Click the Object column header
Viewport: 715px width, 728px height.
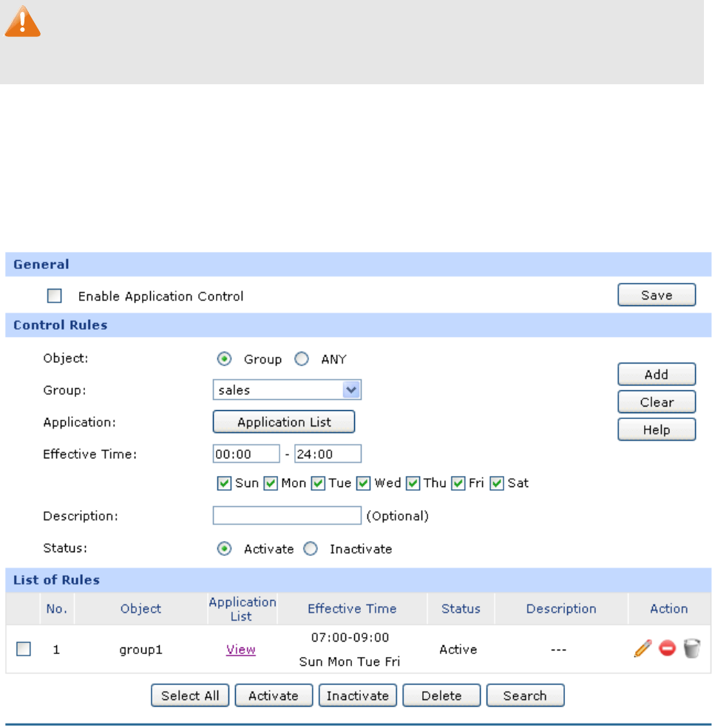point(140,609)
